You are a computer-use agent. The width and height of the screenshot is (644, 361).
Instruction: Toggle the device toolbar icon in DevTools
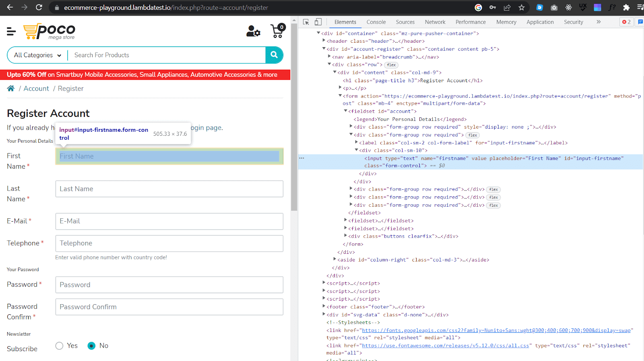(318, 22)
